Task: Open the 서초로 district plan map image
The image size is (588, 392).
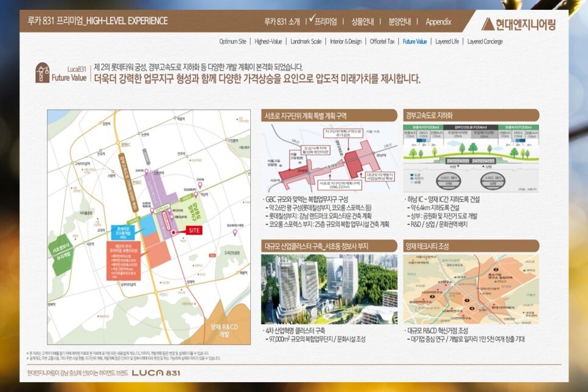Action: click(329, 158)
